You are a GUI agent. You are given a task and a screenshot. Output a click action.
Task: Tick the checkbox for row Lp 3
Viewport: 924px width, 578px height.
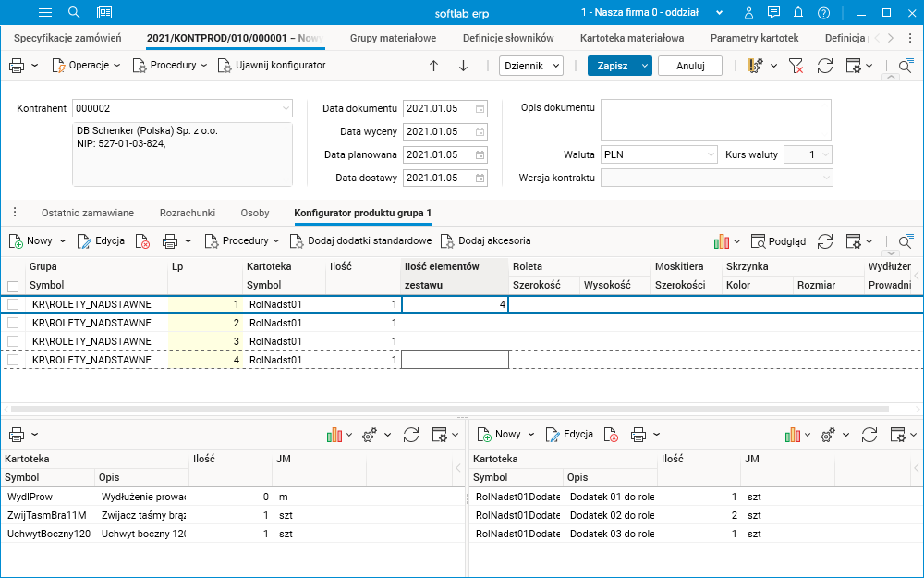pyautogui.click(x=13, y=341)
